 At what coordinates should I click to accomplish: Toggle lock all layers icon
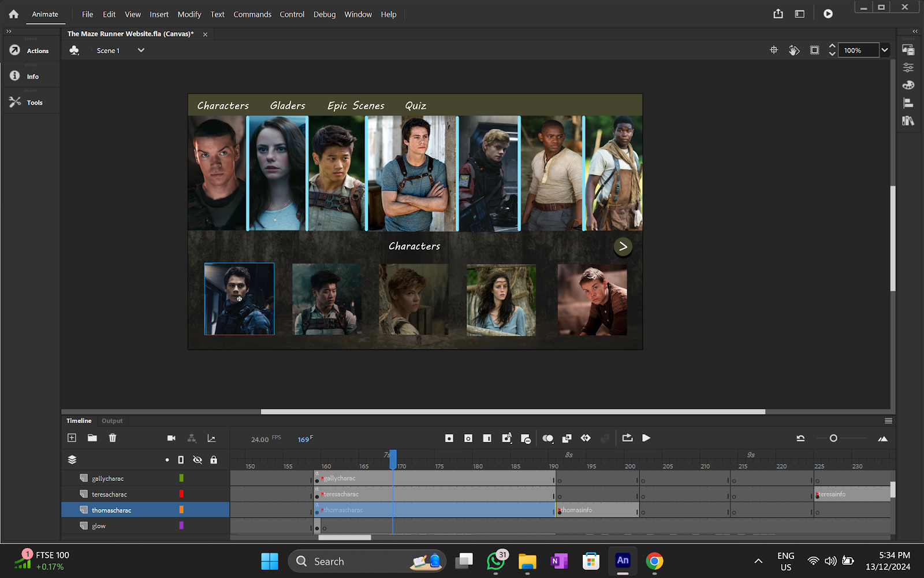click(x=214, y=460)
